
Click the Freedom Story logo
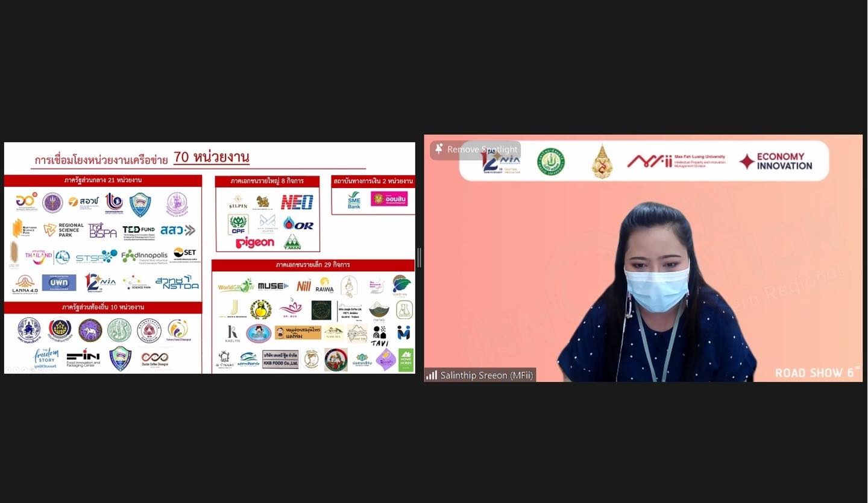(45, 358)
